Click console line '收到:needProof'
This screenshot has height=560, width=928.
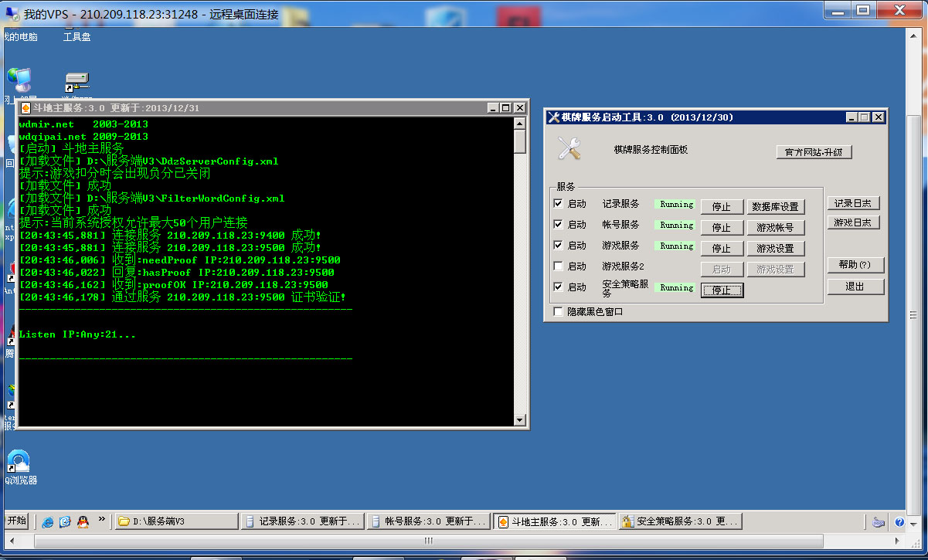coord(179,260)
